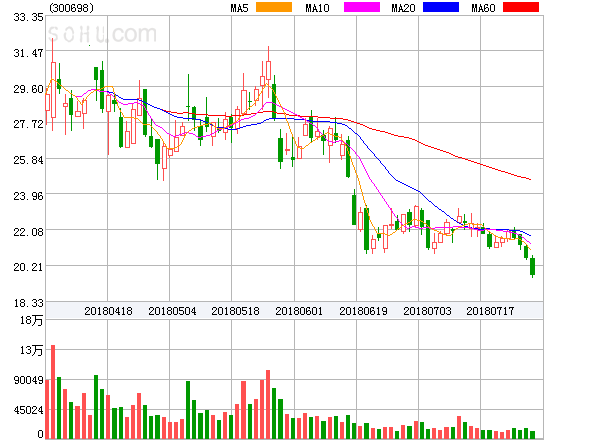600x440 pixels.
Task: Select the stock code (300698) label
Action: pos(71,8)
